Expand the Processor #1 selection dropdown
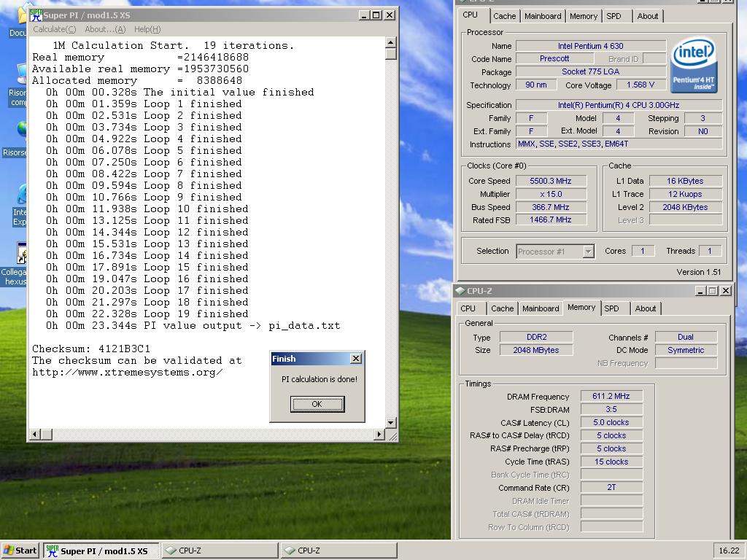 coord(589,252)
